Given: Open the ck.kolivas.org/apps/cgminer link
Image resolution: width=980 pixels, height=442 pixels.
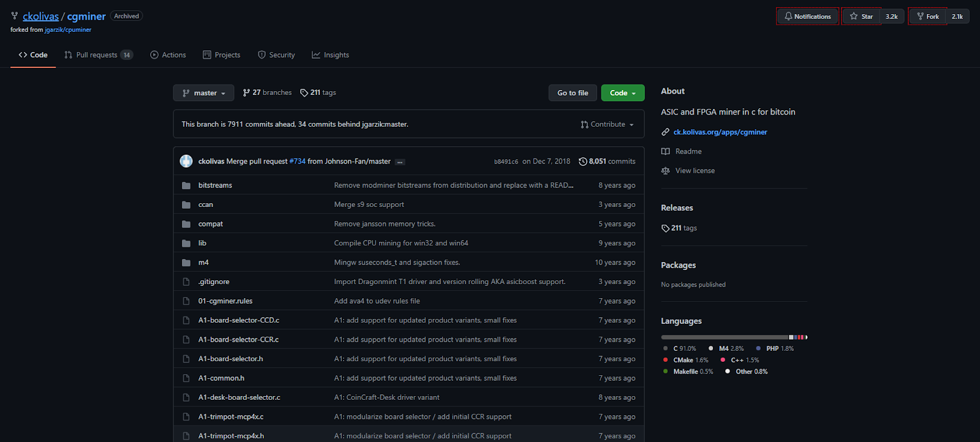Looking at the screenshot, I should pos(720,132).
